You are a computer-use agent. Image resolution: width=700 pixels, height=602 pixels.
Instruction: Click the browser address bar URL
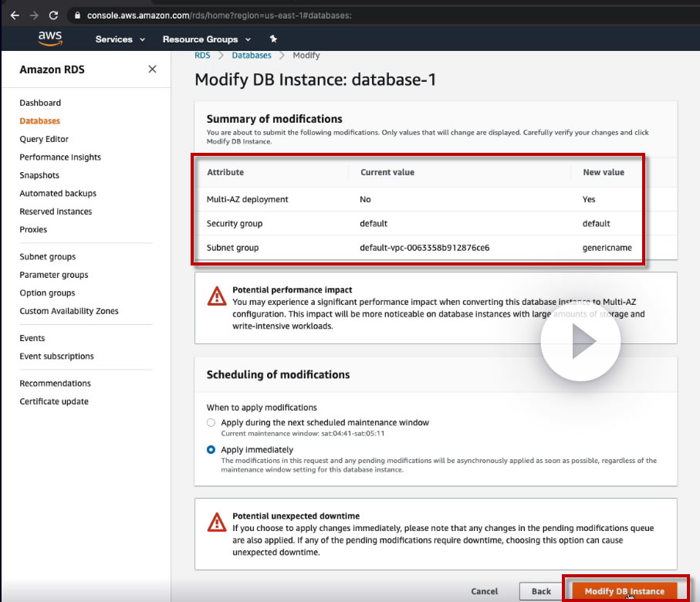219,15
